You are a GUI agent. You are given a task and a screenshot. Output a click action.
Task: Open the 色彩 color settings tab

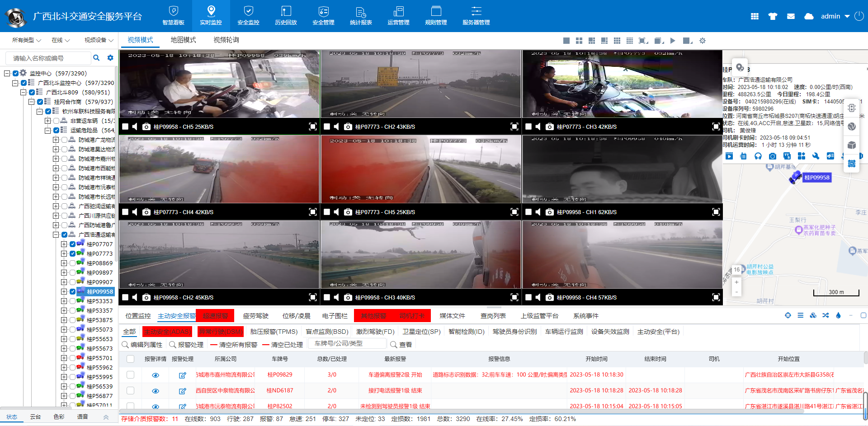[59, 417]
